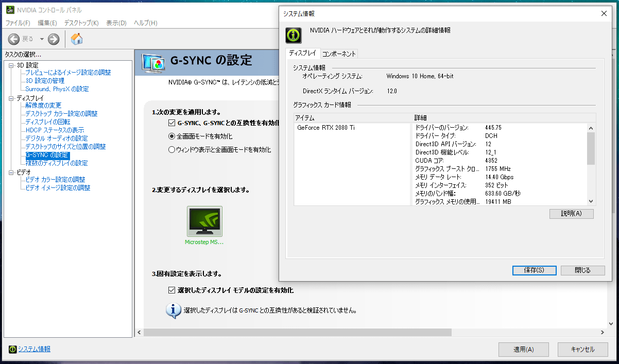Click the system information icon at bottom left
This screenshot has height=364, width=619.
click(12, 349)
